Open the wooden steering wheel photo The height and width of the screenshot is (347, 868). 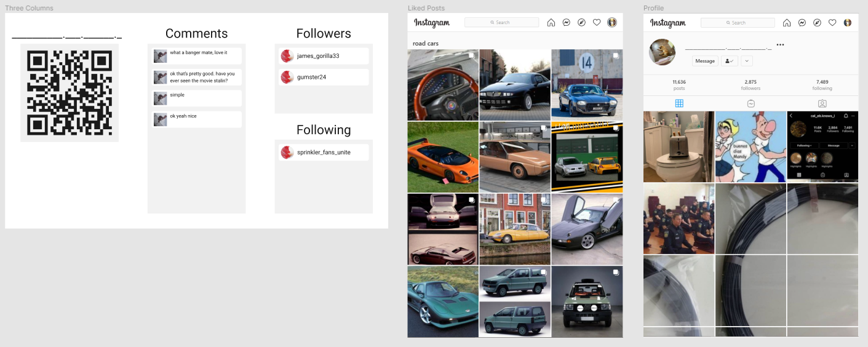point(443,85)
